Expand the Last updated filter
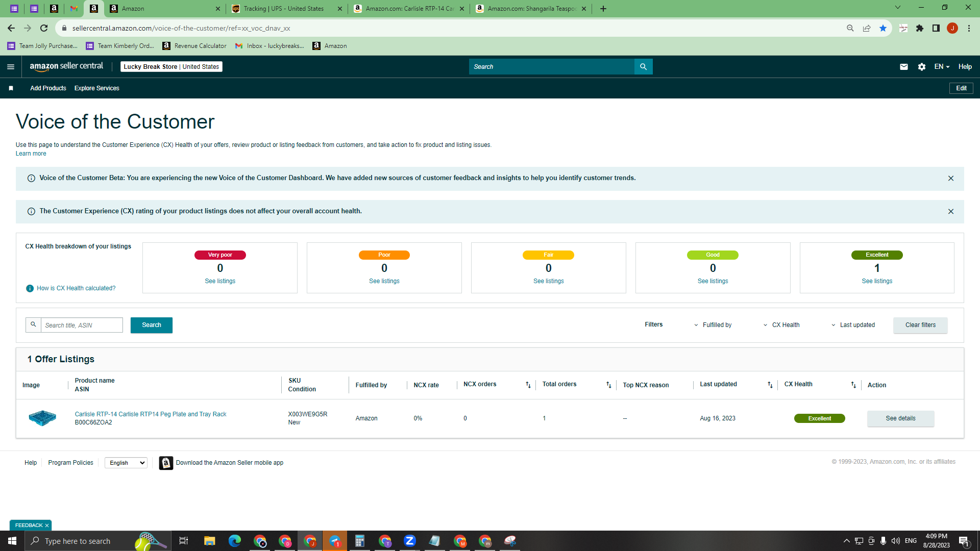Screen dimensions: 980x551 [853, 325]
